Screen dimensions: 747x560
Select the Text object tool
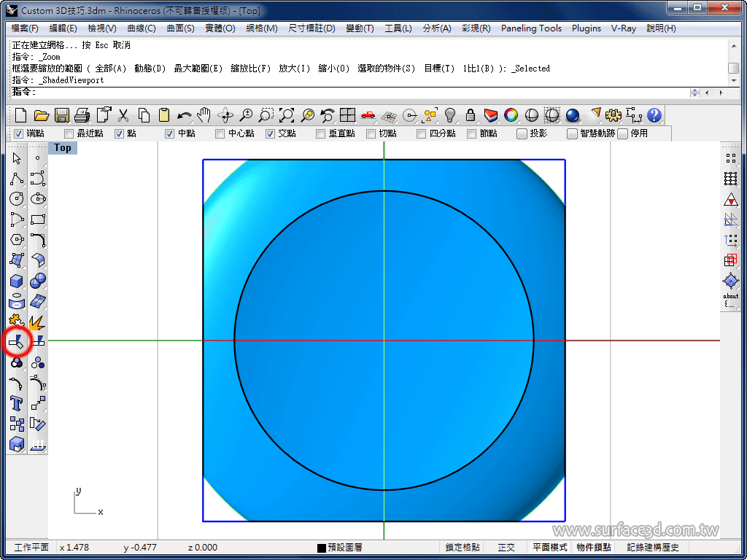pyautogui.click(x=17, y=403)
